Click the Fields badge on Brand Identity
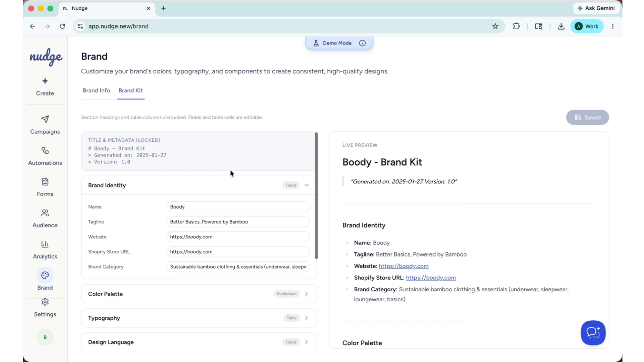644x362 pixels. tap(291, 185)
